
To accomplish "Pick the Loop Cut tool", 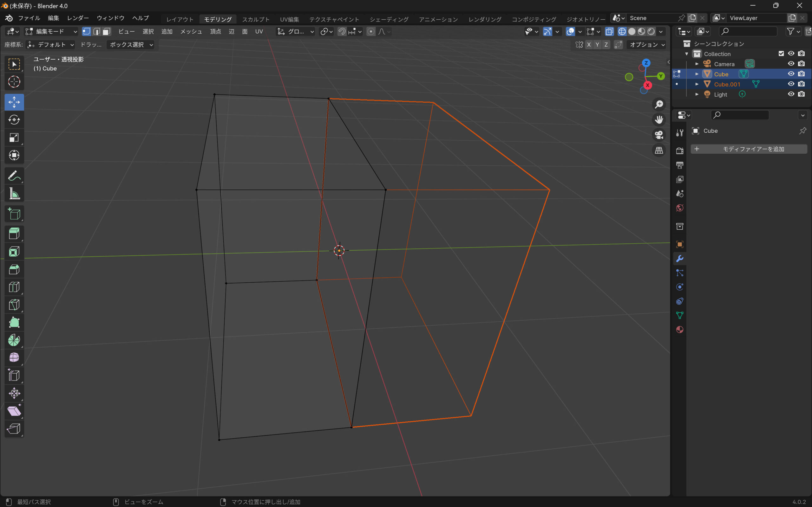I will tap(14, 287).
